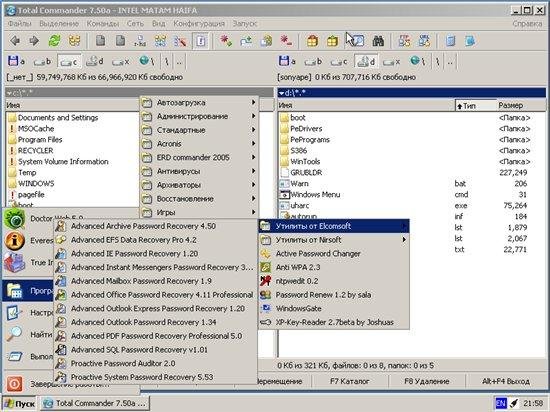
Task: Expand the Архиваторы submenu
Action: pos(199,185)
